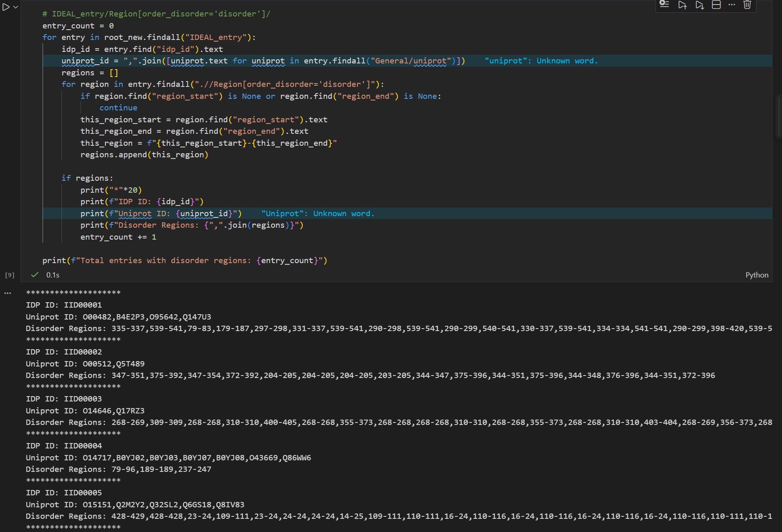Click output text 'IDP ID: IID00001'
782x532 pixels.
pos(64,305)
